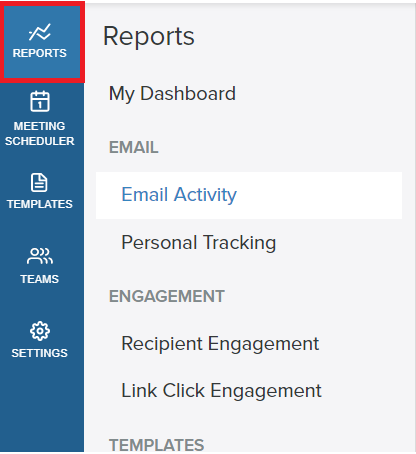
Task: Open the Personal Tracking report
Action: pyautogui.click(x=199, y=243)
